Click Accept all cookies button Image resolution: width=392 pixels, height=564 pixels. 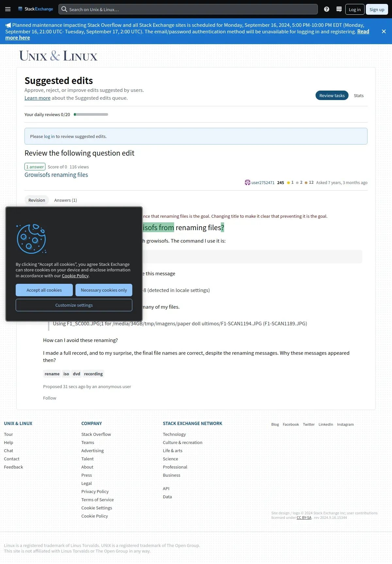44,290
